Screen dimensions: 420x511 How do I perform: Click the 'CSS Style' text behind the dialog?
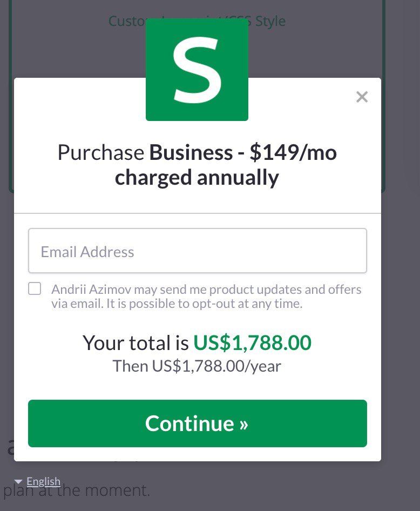[x=265, y=21]
